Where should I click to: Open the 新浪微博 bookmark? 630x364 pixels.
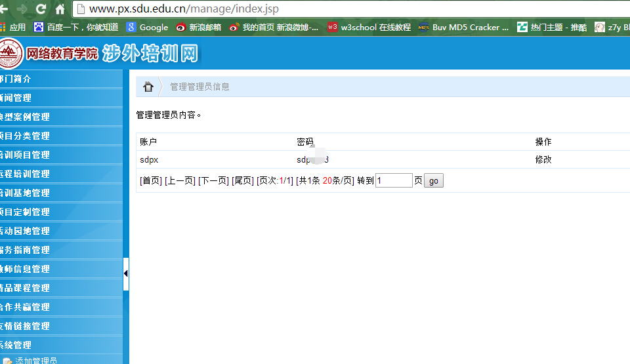[274, 28]
